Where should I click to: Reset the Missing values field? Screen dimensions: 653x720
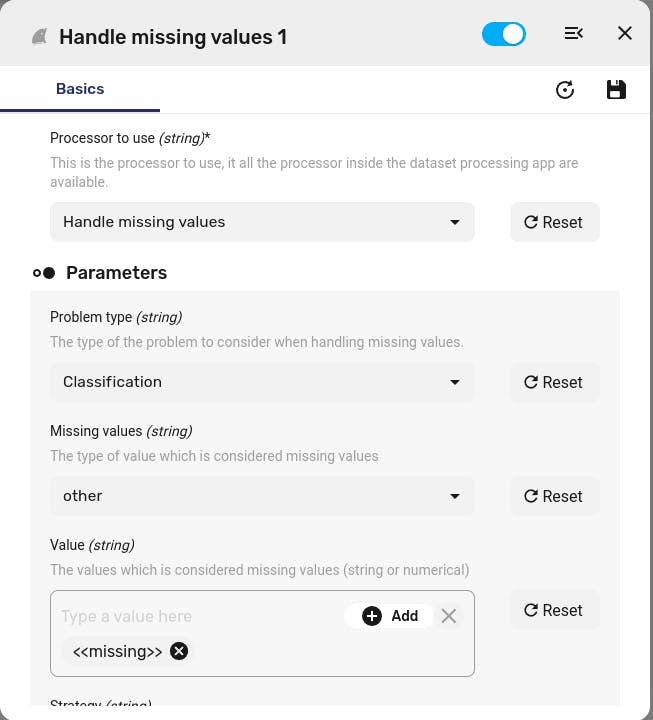coord(554,496)
